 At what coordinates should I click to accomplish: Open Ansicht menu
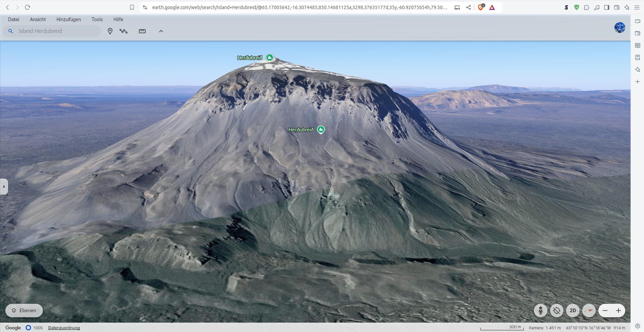click(x=38, y=19)
